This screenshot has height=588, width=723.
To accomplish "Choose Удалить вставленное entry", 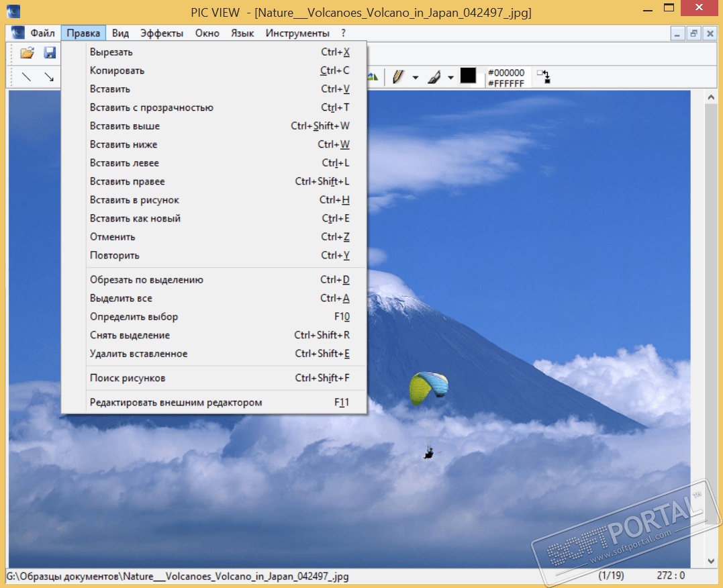I will [214, 353].
